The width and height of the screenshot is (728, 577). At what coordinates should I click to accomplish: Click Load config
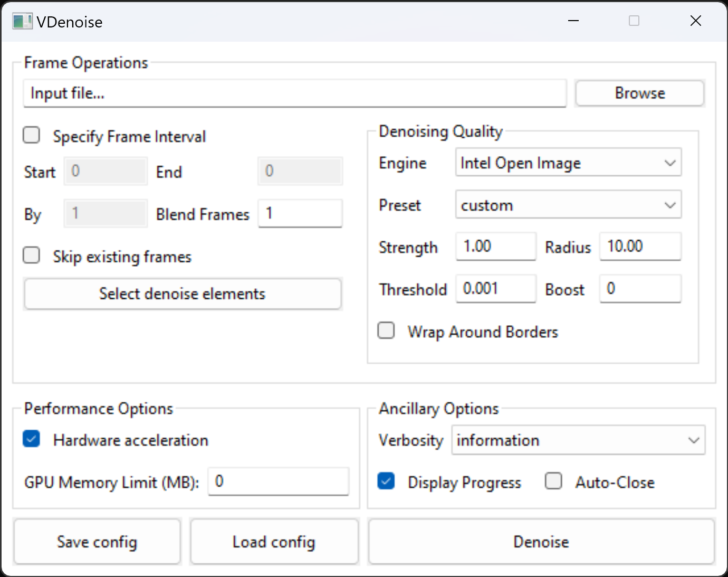pyautogui.click(x=273, y=542)
